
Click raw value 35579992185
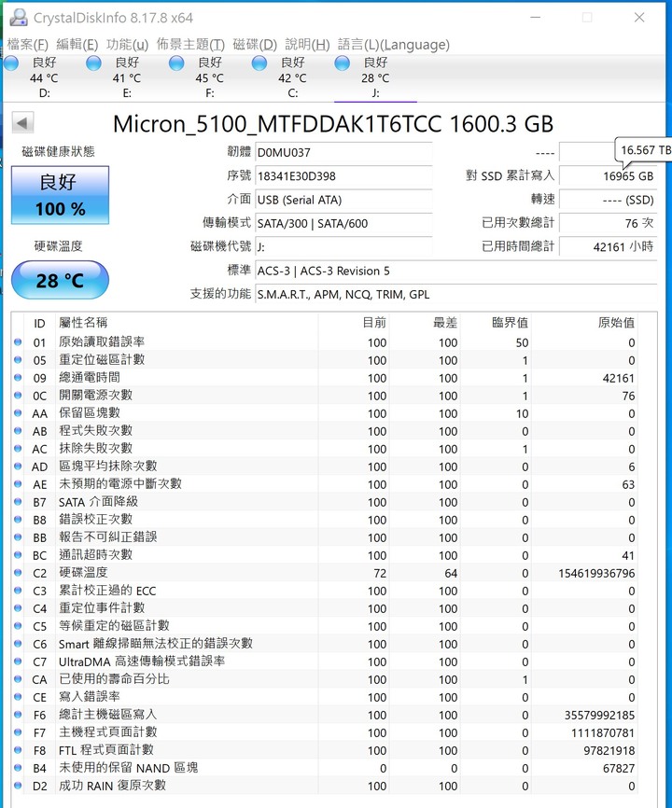[x=599, y=716]
